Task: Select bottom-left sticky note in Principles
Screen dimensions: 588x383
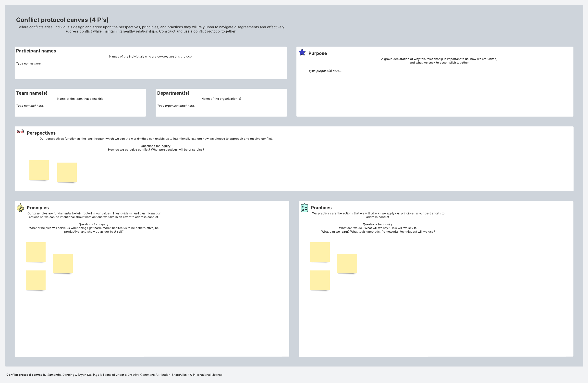Action: pos(36,280)
